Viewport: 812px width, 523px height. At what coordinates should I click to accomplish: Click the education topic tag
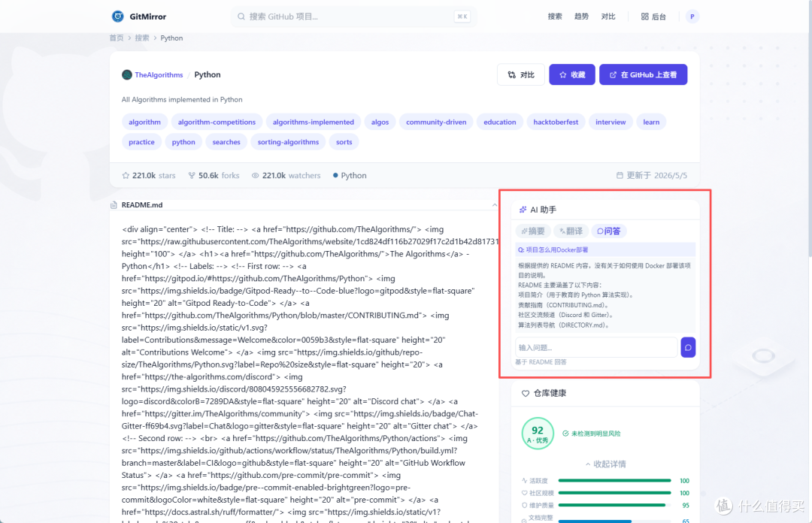click(x=500, y=122)
